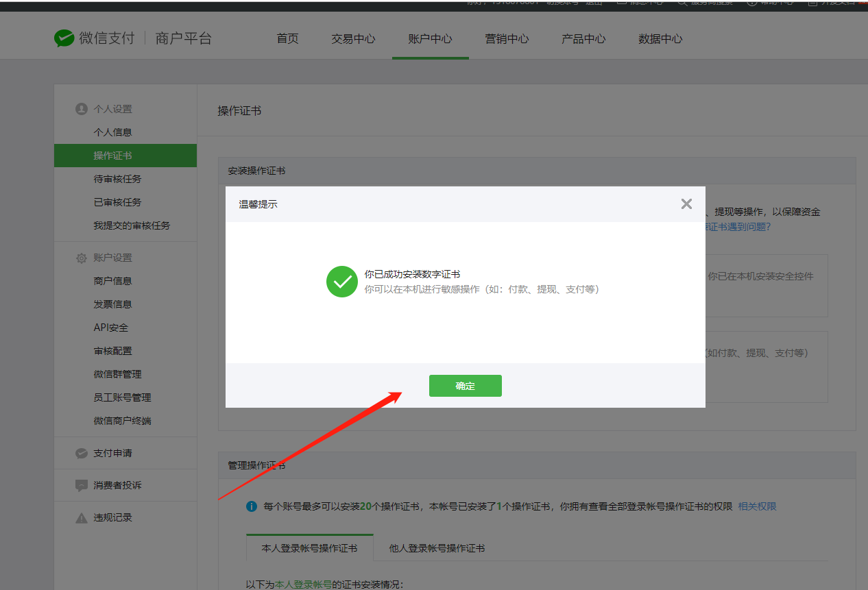Click the 违规记录 warning triangle icon
The height and width of the screenshot is (590, 868).
82,518
